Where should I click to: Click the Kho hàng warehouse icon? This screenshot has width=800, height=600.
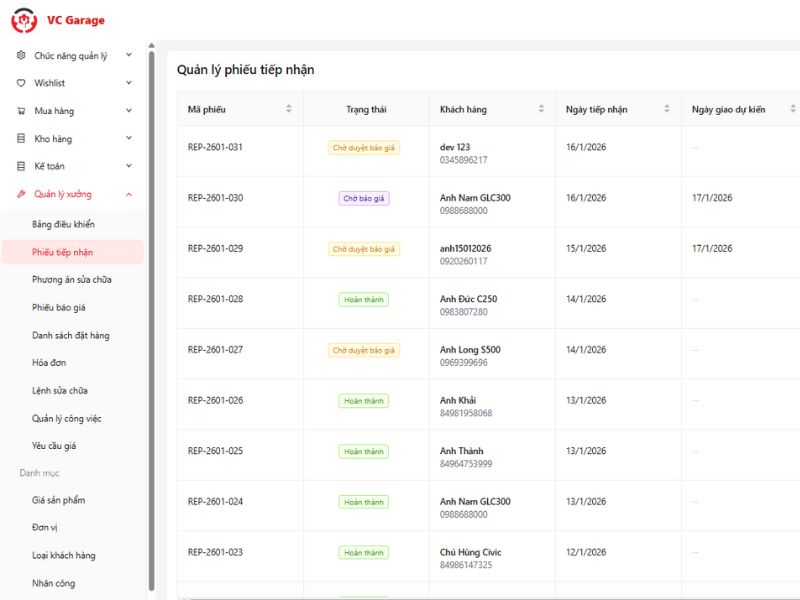[x=22, y=139]
